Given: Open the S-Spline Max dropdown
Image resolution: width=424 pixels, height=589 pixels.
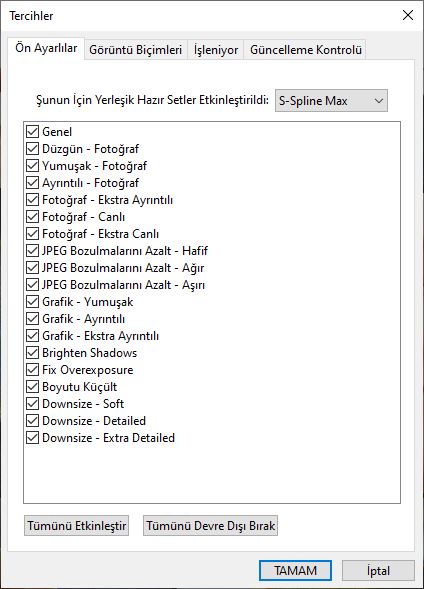Looking at the screenshot, I should click(x=331, y=101).
